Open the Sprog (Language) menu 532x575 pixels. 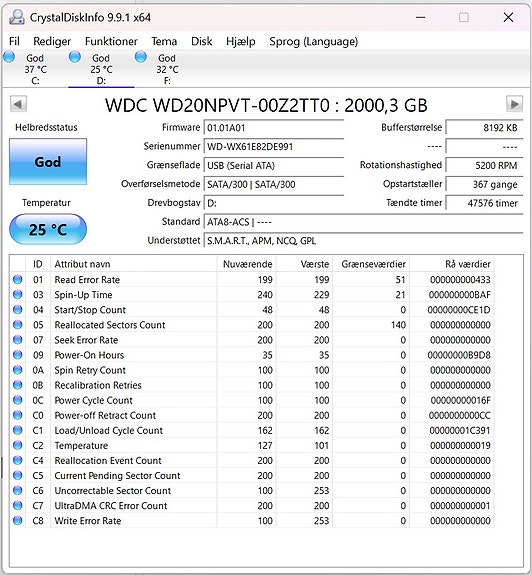(313, 41)
